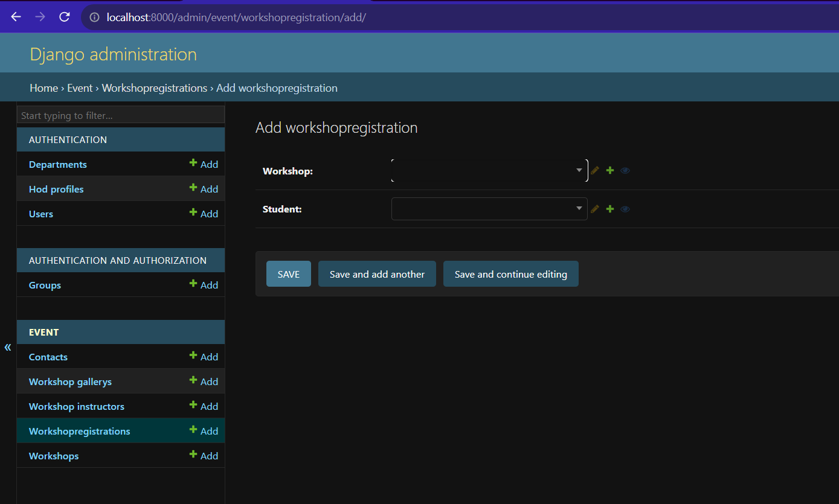
Task: Click the Add link for Contacts
Action: 204,357
